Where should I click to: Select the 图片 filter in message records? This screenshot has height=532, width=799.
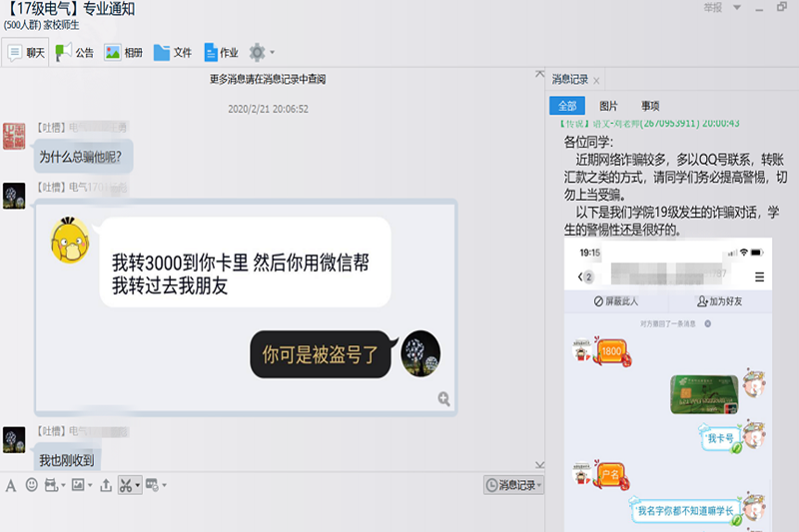click(608, 106)
